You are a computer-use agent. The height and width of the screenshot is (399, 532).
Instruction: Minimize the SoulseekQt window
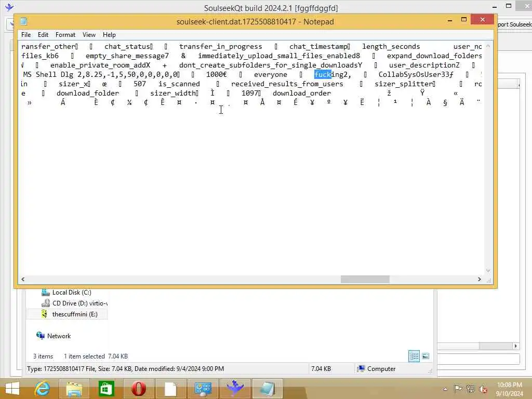[x=495, y=6]
